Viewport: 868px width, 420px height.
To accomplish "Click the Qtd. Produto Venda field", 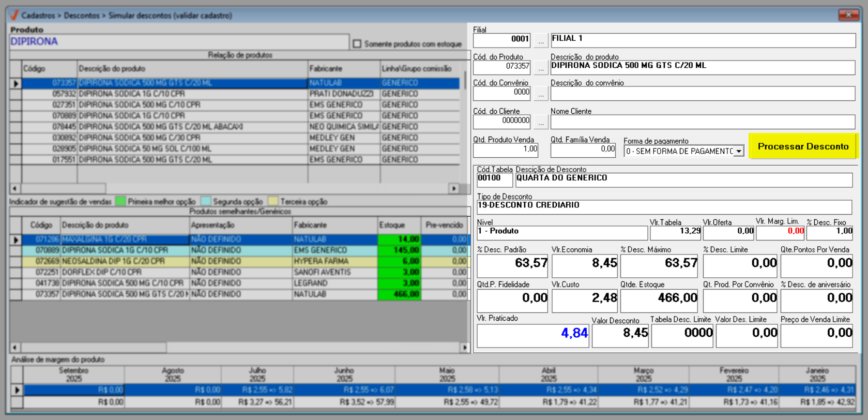I will (505, 149).
